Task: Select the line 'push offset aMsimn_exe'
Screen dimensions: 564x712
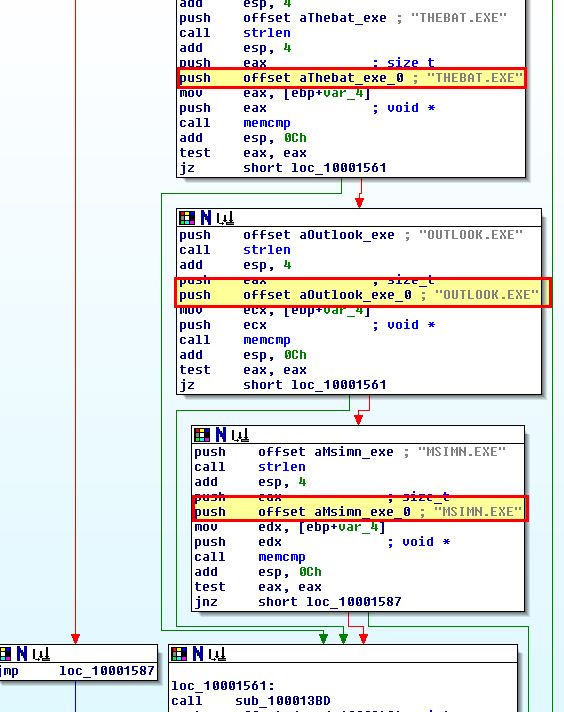Action: click(x=350, y=452)
